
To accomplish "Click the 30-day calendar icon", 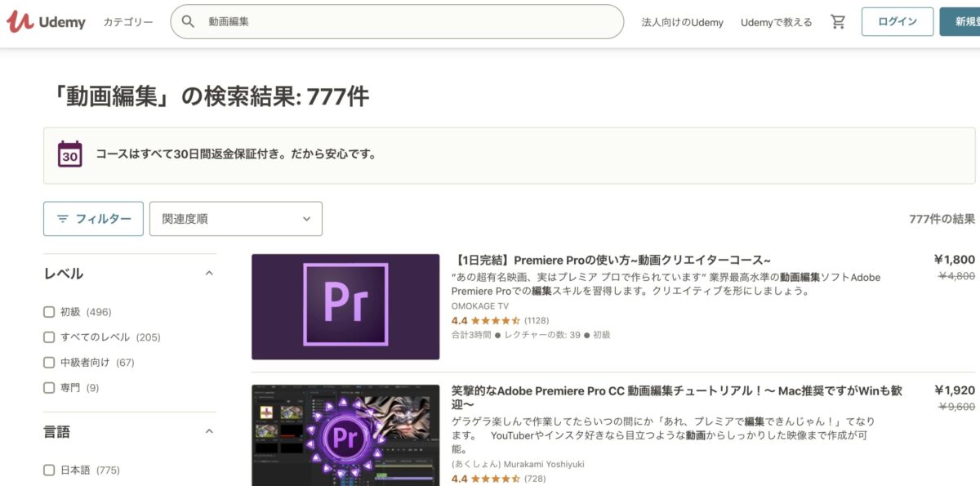I will click(x=70, y=154).
